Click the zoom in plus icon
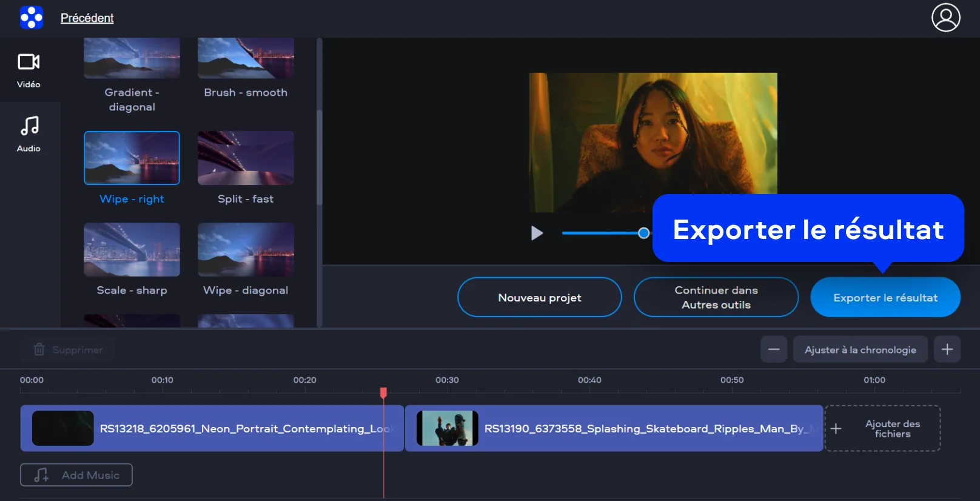Viewport: 980px width, 501px height. click(947, 349)
